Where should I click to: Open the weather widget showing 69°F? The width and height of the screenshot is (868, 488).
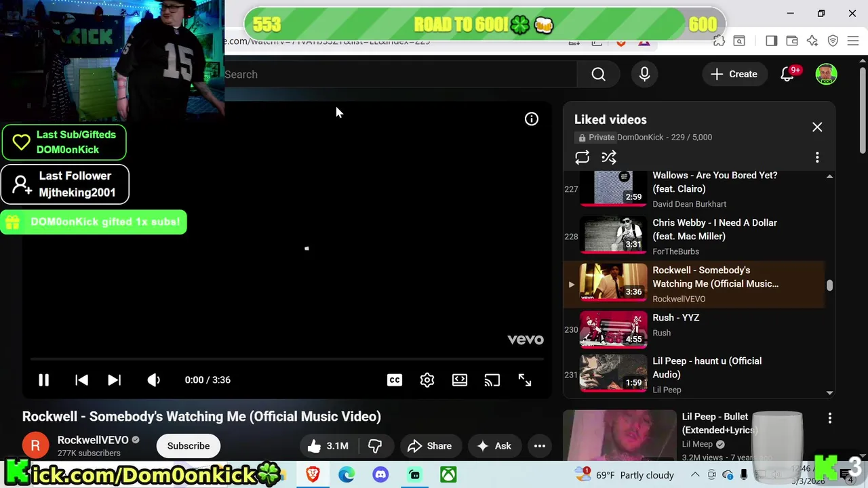pyautogui.click(x=624, y=474)
